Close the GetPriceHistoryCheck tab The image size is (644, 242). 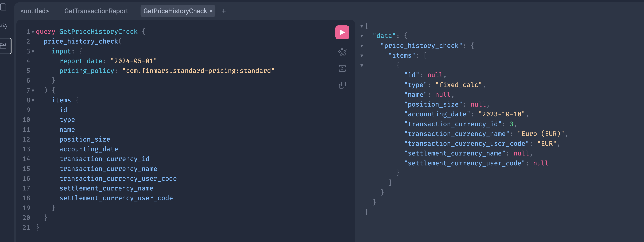pos(211,11)
